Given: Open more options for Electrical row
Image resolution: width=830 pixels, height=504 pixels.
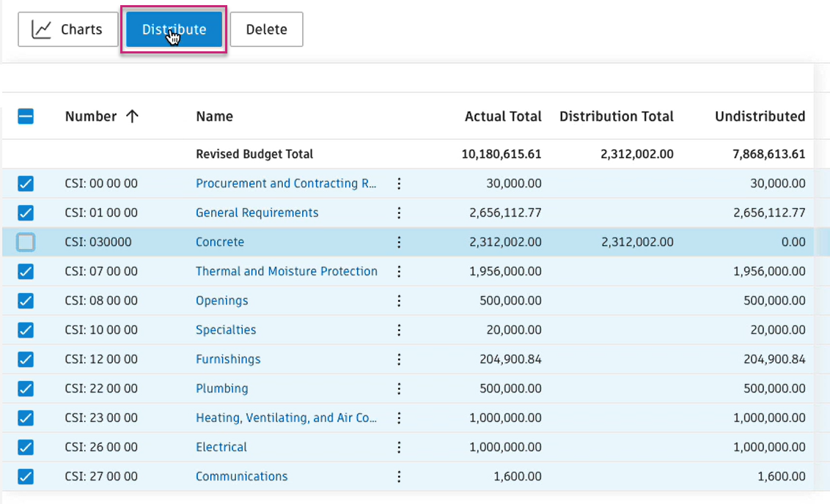Looking at the screenshot, I should tap(399, 447).
